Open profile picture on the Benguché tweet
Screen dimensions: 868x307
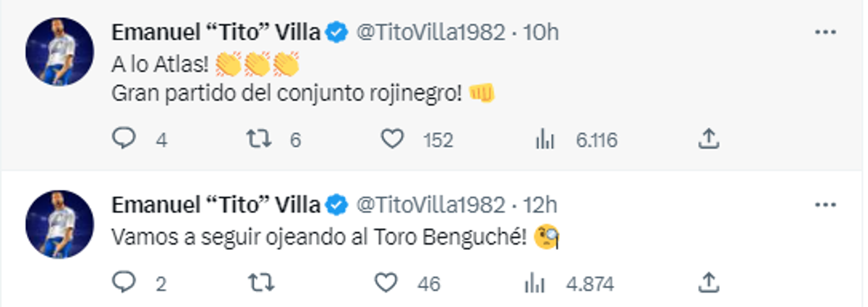coord(59,224)
